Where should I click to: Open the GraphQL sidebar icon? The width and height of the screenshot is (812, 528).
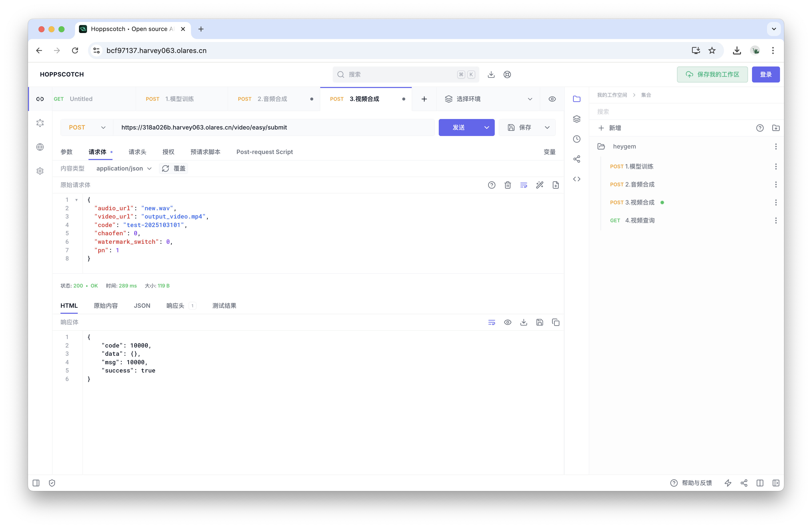point(40,123)
